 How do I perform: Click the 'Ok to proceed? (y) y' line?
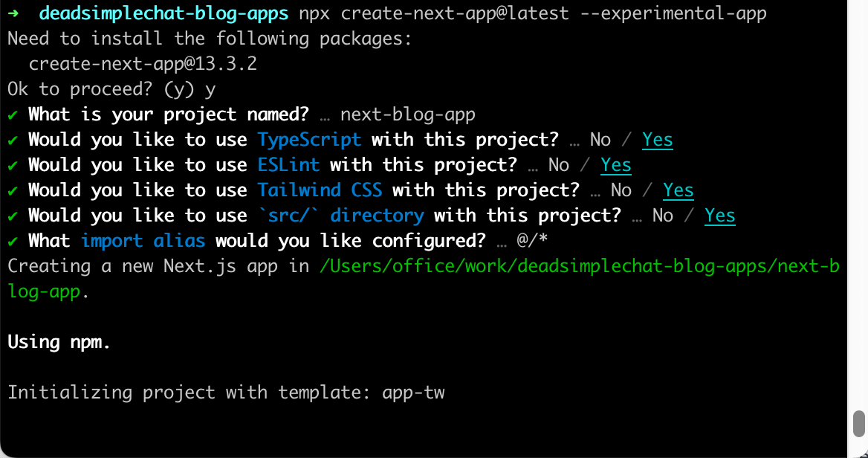111,89
